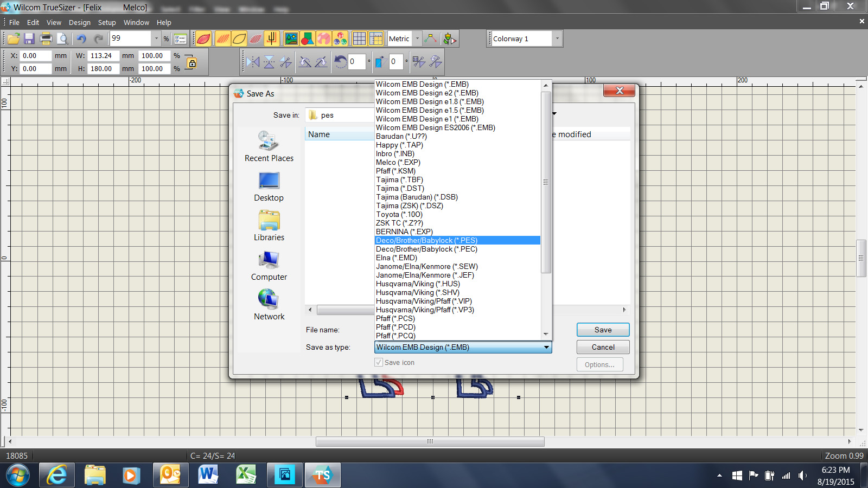Open the File menu

coord(14,22)
